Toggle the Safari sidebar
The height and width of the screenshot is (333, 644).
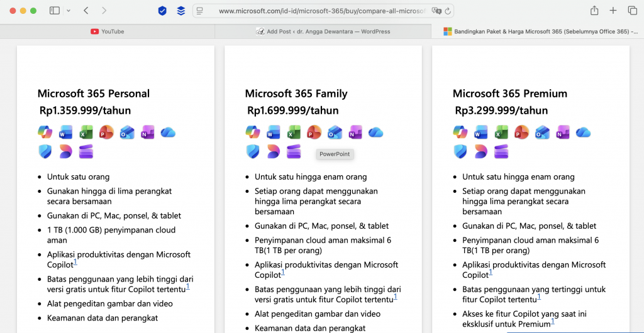coord(55,11)
